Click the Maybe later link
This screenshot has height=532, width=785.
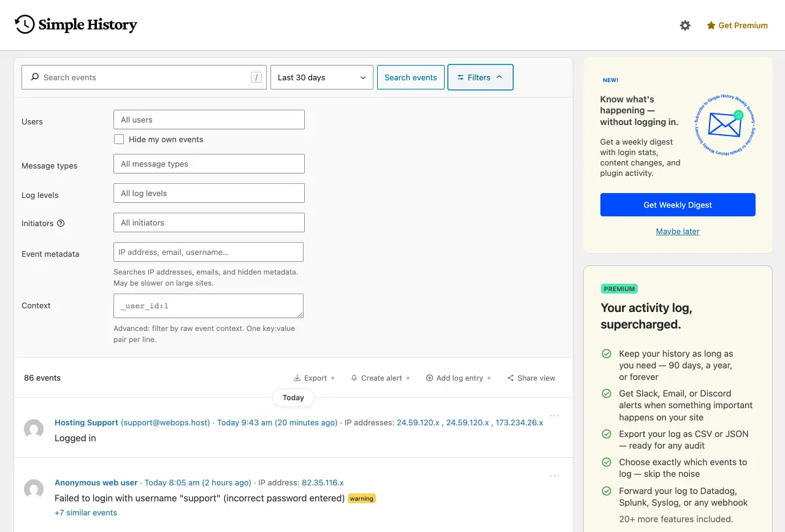678,231
